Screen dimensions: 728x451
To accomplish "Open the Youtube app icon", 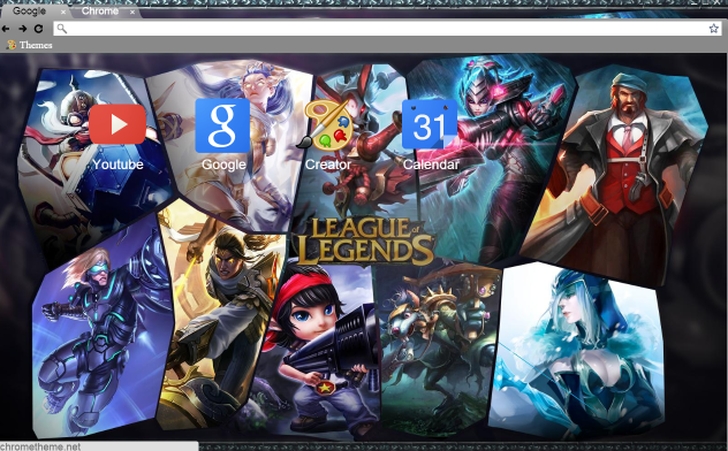I will pyautogui.click(x=117, y=124).
